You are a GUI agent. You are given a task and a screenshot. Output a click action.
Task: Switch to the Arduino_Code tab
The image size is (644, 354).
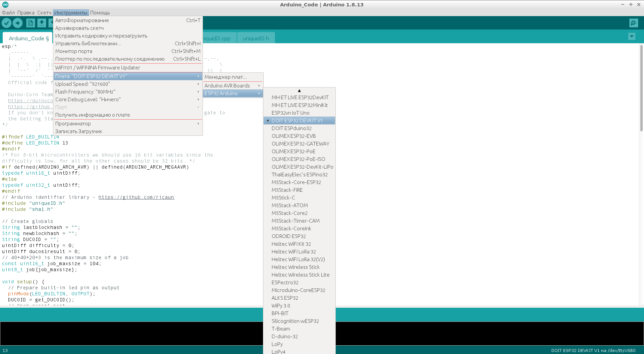click(28, 38)
